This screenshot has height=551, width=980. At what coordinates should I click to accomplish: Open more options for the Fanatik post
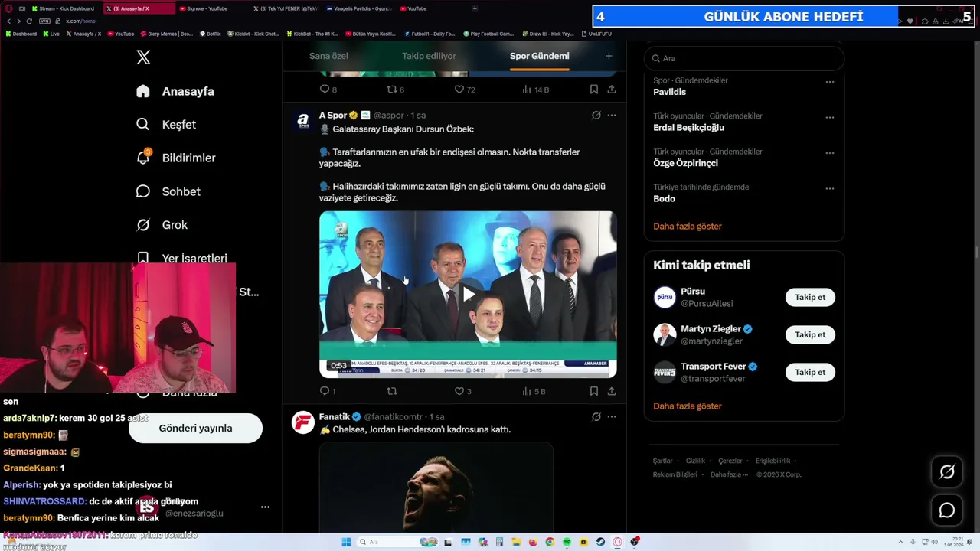pyautogui.click(x=612, y=417)
